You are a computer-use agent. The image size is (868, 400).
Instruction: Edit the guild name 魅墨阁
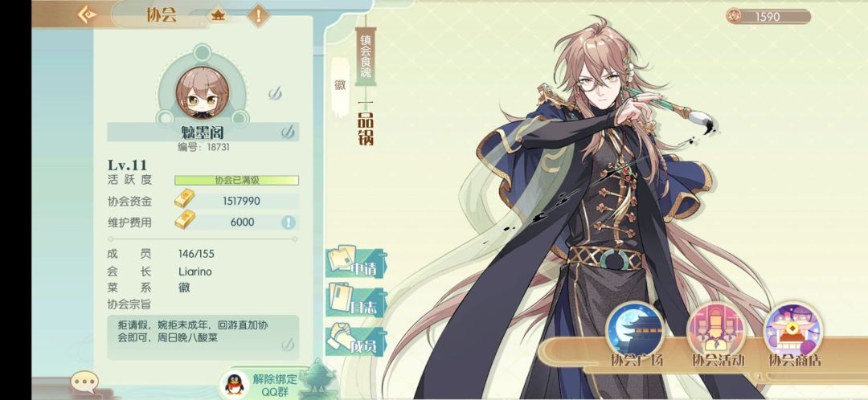[x=203, y=133]
